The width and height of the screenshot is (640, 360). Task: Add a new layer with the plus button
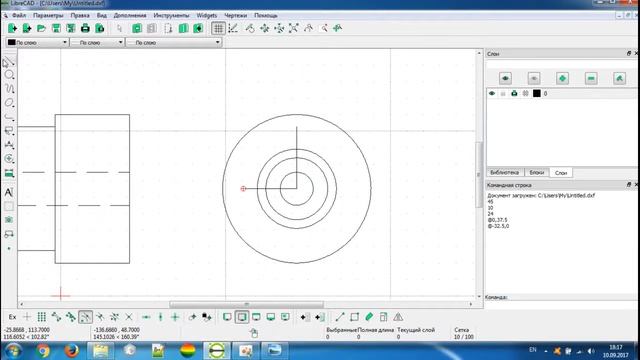pyautogui.click(x=562, y=78)
